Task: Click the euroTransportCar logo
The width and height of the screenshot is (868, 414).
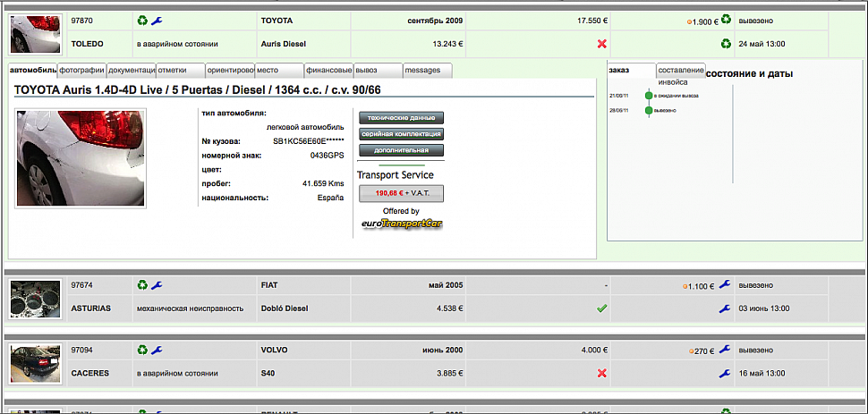Action: coord(402,224)
